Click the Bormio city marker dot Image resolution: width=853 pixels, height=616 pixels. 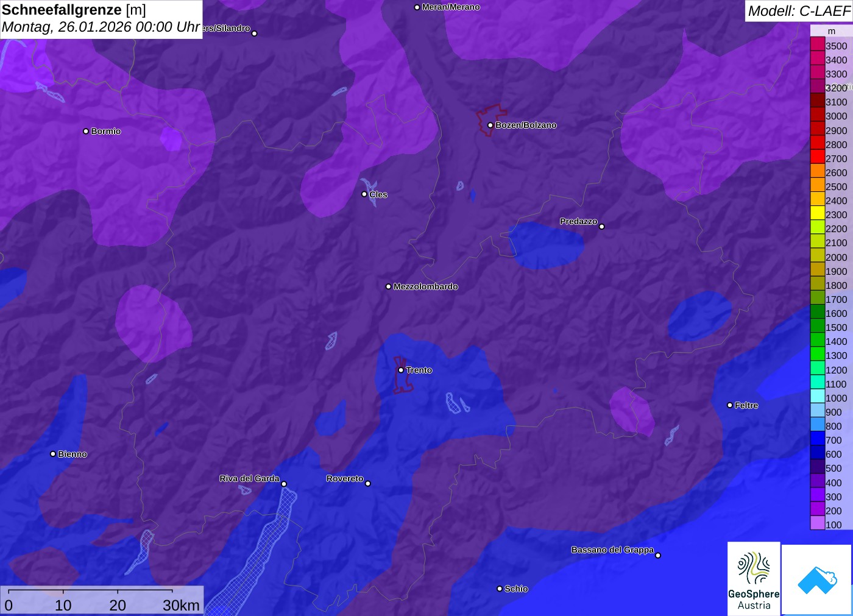(86, 131)
